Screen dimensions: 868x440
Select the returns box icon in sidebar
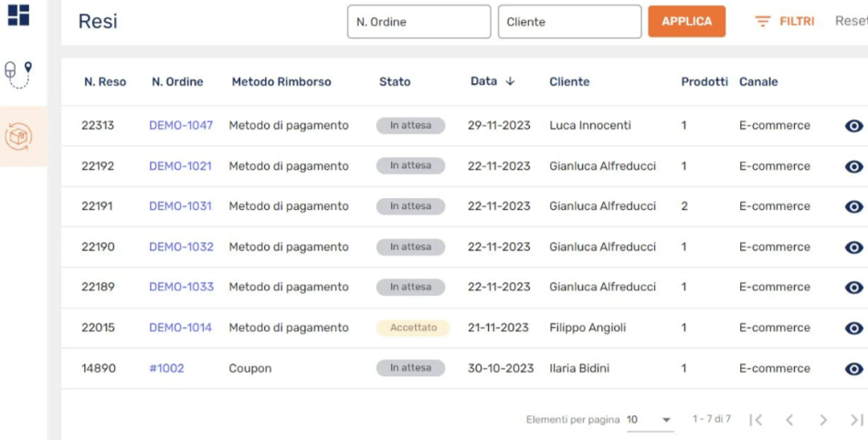19,137
